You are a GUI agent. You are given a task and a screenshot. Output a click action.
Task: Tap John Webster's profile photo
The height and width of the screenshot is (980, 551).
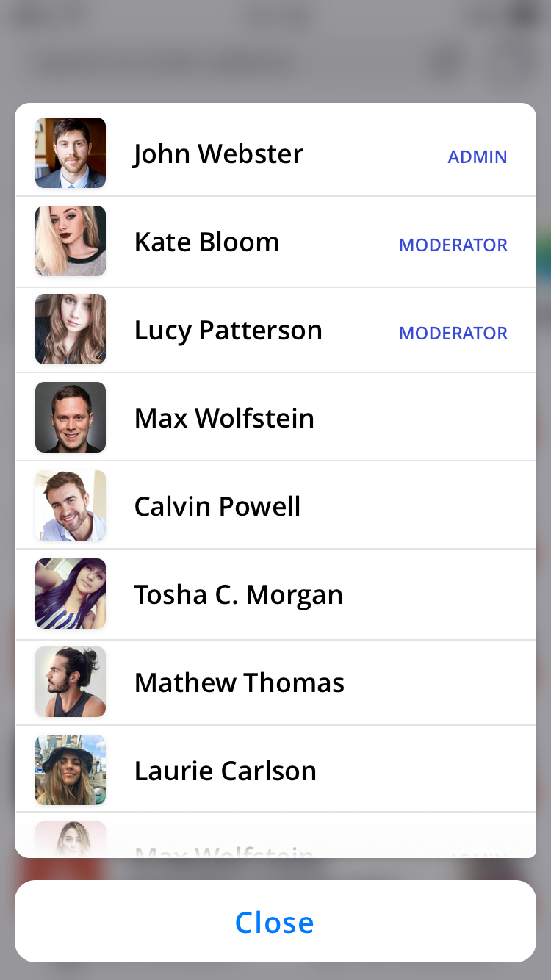point(71,153)
